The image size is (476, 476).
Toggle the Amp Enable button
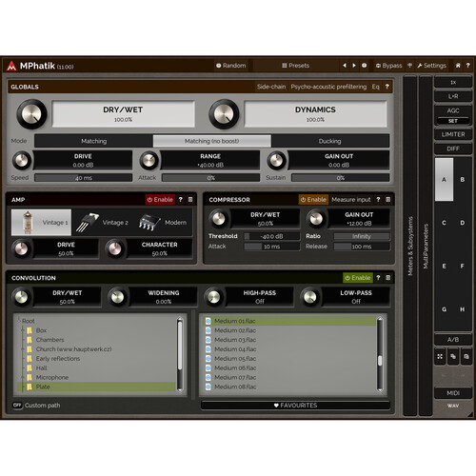160,200
